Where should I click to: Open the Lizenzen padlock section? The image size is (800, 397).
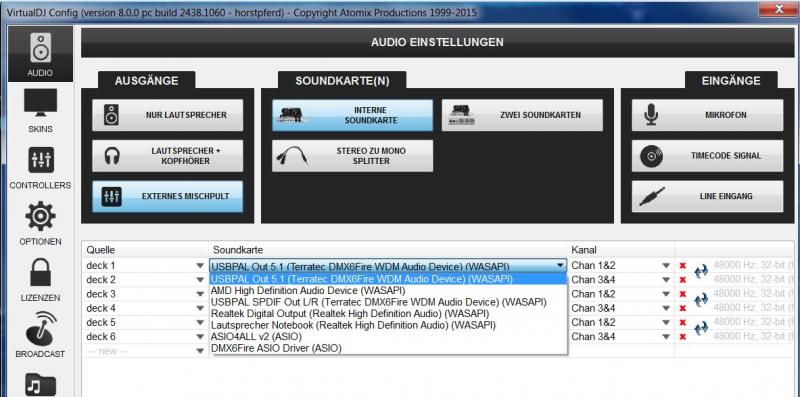(x=40, y=280)
